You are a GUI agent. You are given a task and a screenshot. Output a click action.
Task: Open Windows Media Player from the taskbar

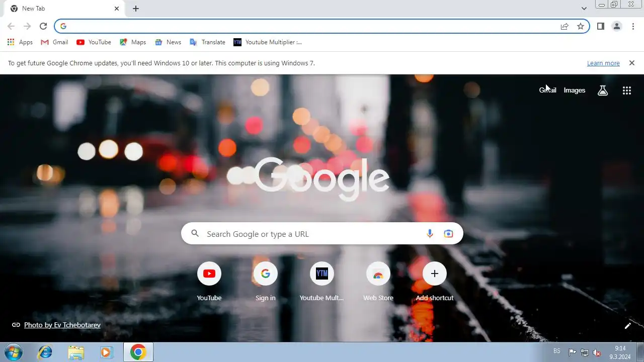coord(106,352)
